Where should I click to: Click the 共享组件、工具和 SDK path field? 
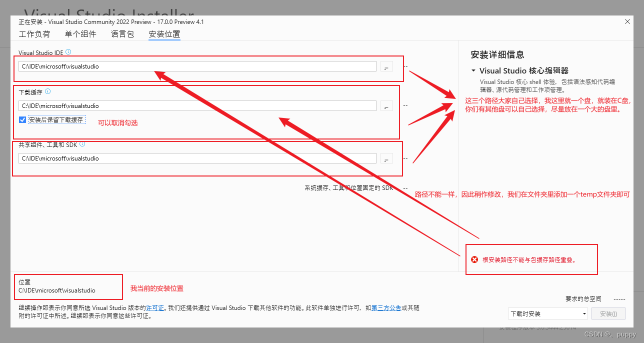click(197, 158)
